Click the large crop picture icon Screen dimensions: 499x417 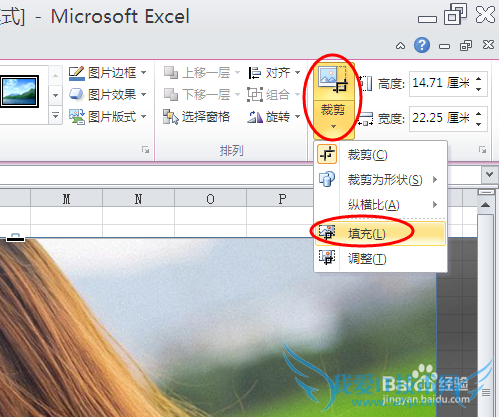tap(333, 80)
